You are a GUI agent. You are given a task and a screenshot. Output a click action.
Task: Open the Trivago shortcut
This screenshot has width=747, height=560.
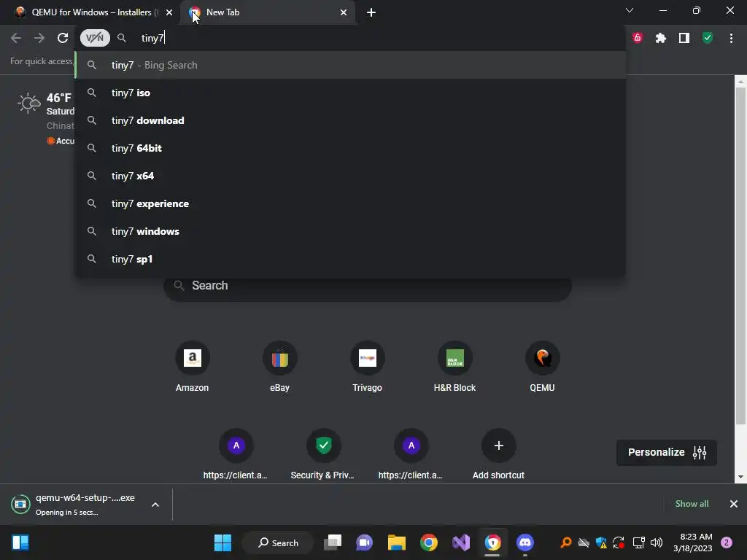[368, 367]
